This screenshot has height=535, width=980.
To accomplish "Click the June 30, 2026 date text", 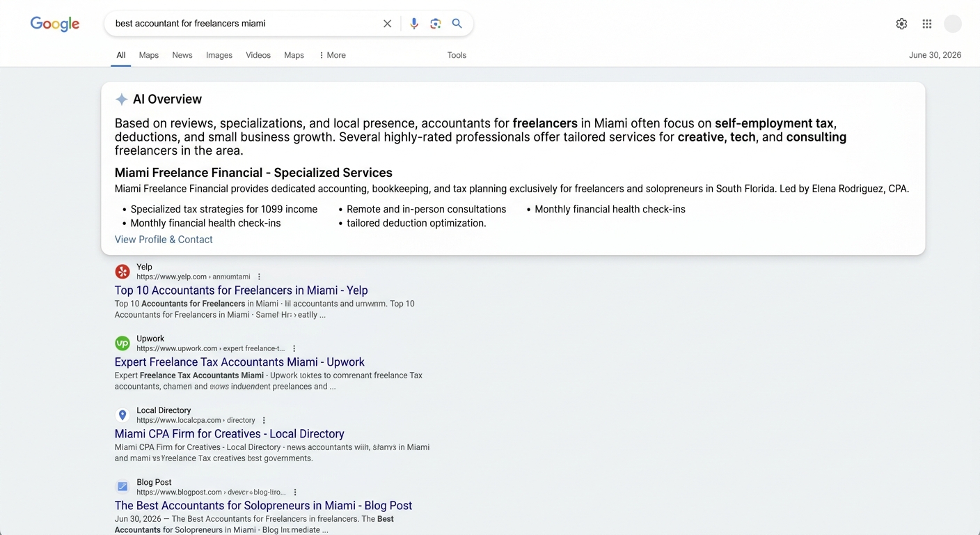I will [935, 55].
